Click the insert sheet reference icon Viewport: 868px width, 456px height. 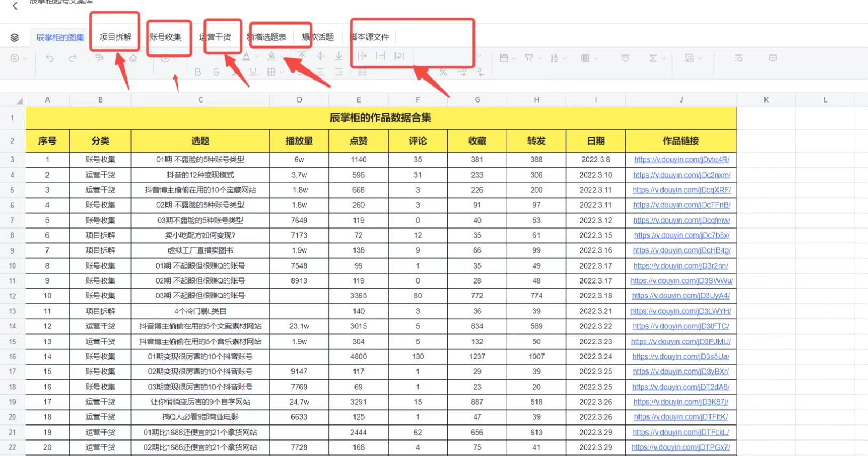click(x=689, y=58)
